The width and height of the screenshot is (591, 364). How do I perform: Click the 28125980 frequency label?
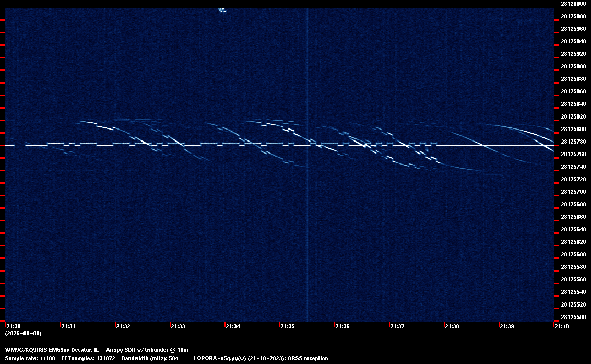click(x=573, y=16)
